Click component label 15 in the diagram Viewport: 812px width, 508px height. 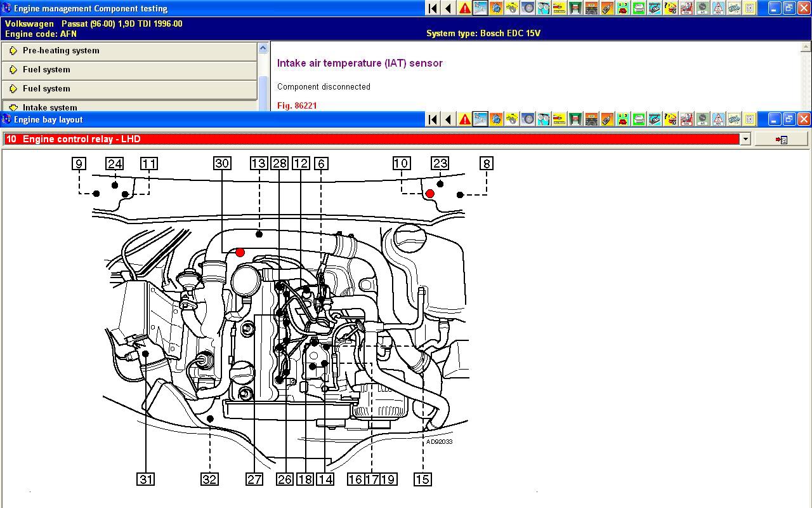[422, 479]
